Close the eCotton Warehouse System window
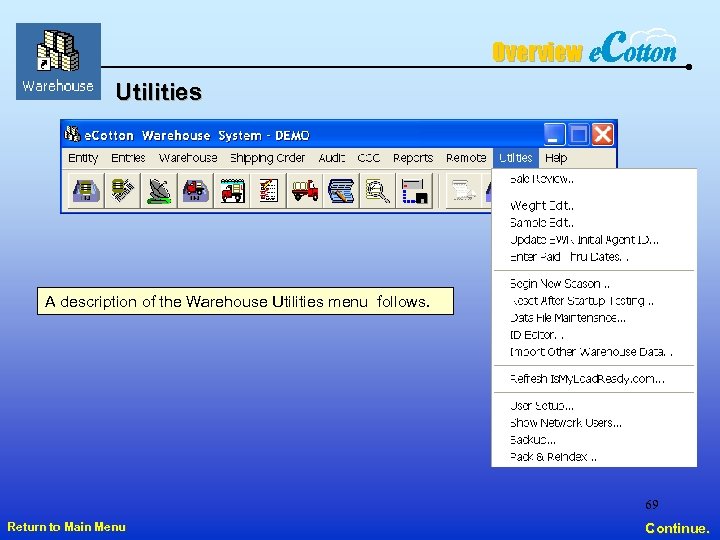Screen dimensions: 720x540 (602, 135)
